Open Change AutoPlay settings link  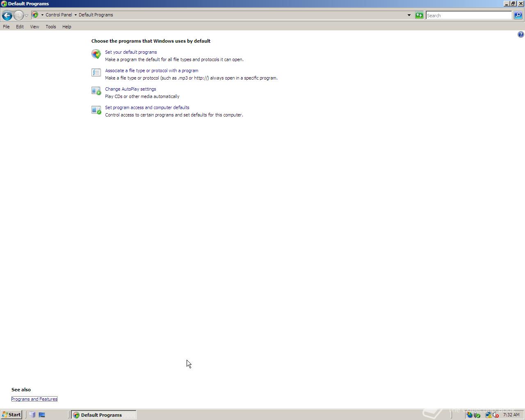pos(130,89)
